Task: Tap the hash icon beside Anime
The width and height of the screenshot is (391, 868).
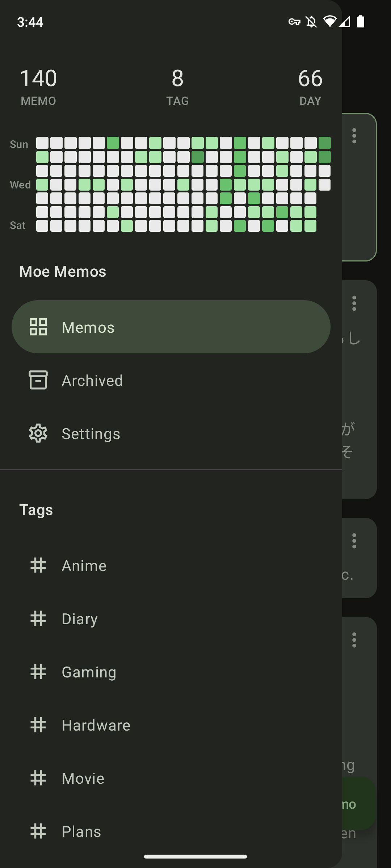Action: (38, 566)
